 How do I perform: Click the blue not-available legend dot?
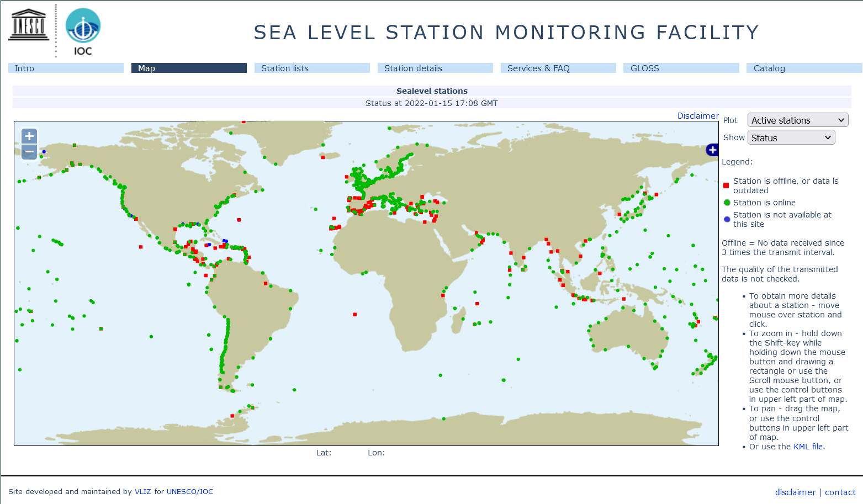click(727, 219)
